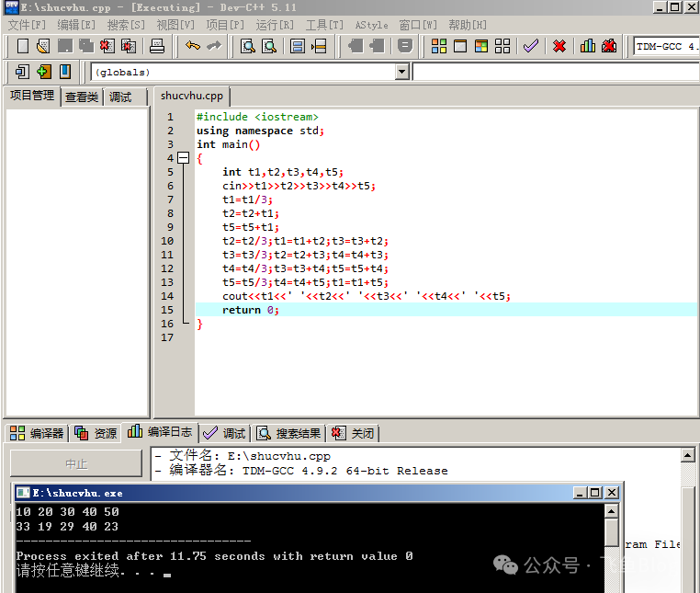Switch to the 资源 bottom tab

(96, 433)
